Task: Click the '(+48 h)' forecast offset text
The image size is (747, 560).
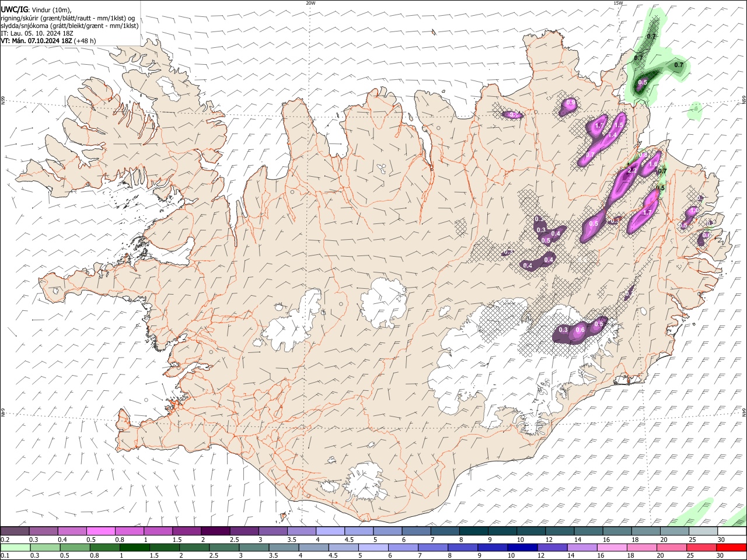Action: [x=85, y=41]
